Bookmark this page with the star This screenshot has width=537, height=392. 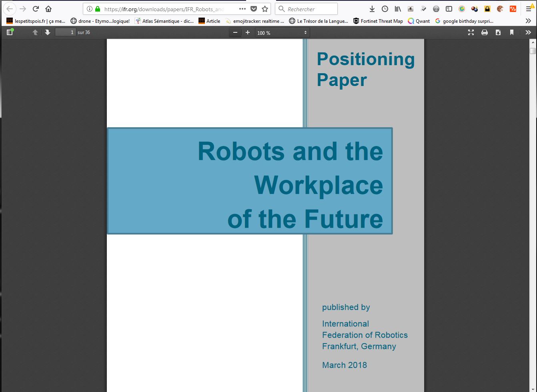(265, 9)
